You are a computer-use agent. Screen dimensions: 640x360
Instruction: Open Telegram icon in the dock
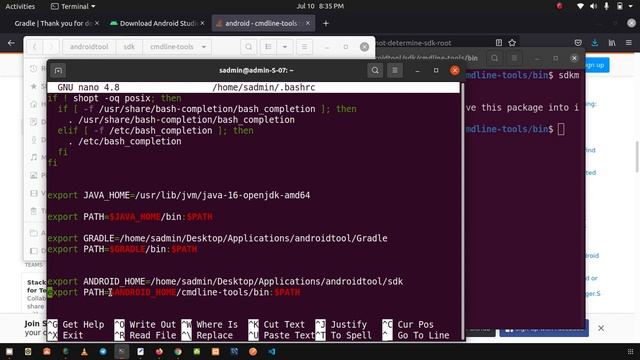103,351
